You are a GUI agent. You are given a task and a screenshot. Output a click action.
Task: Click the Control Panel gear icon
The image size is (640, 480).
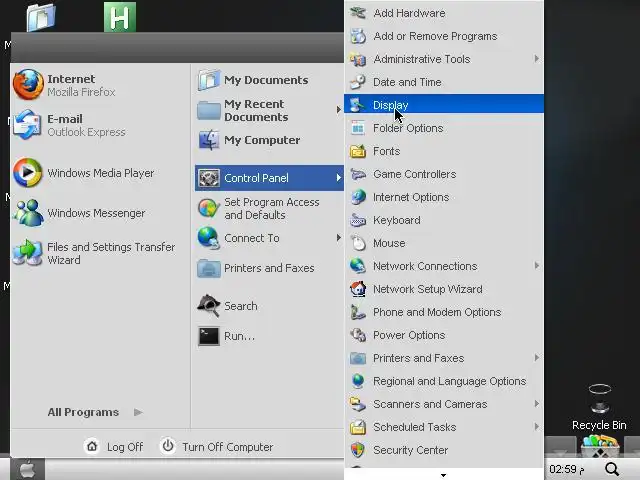click(209, 178)
